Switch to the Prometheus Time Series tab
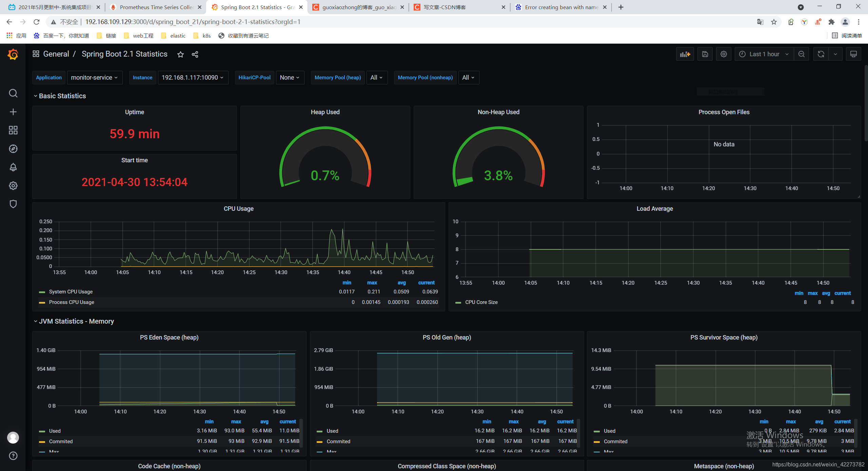The image size is (868, 471). pyautogui.click(x=156, y=7)
